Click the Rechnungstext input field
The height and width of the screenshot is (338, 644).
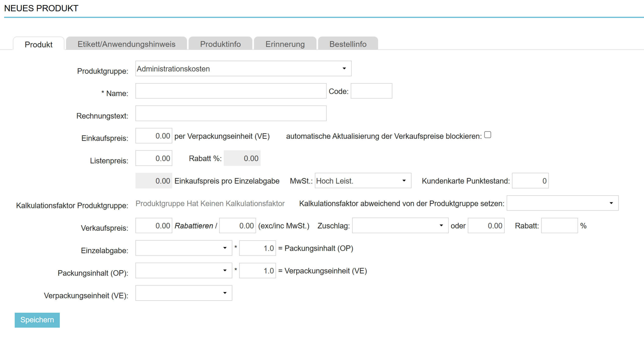click(231, 113)
